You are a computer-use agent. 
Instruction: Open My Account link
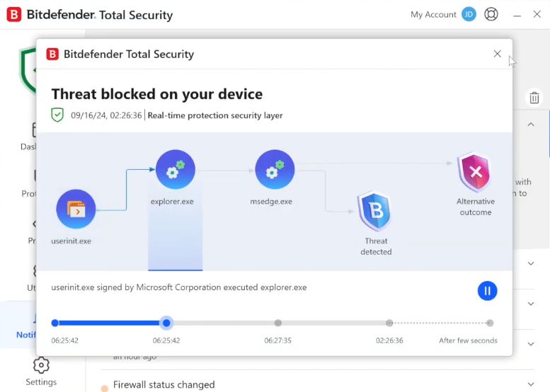[x=433, y=15]
